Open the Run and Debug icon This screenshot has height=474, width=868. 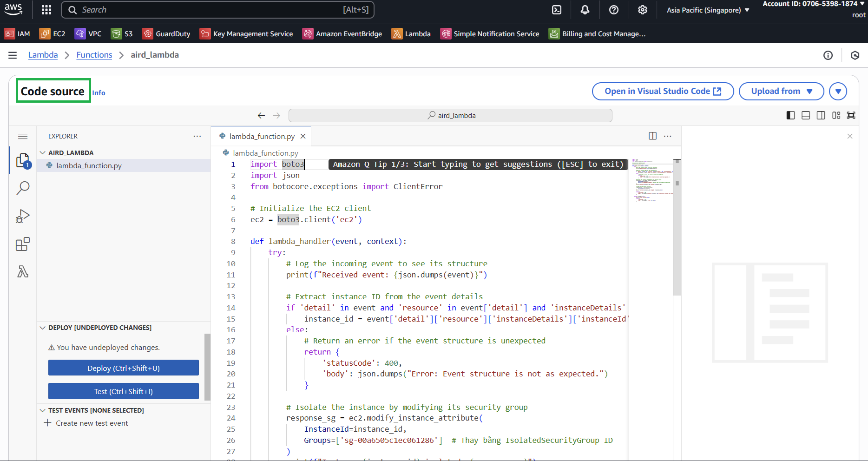tap(23, 216)
